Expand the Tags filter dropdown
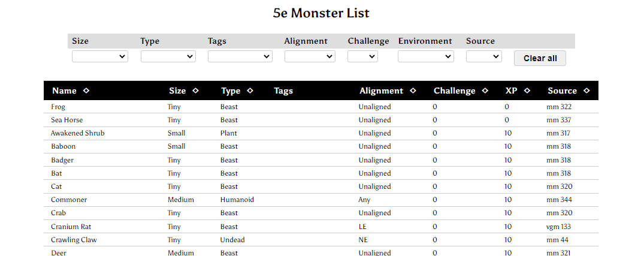 tap(240, 57)
